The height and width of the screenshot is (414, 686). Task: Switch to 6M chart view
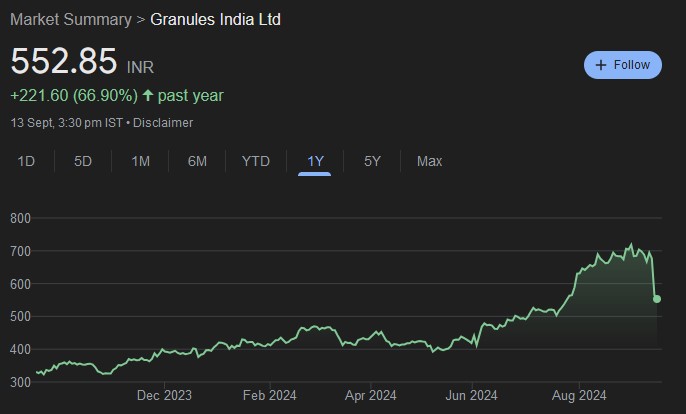pos(197,161)
